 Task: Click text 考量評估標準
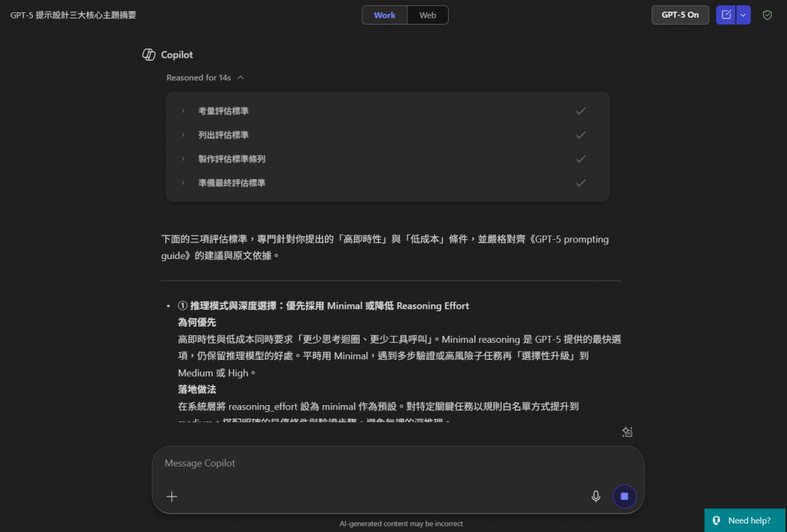224,111
